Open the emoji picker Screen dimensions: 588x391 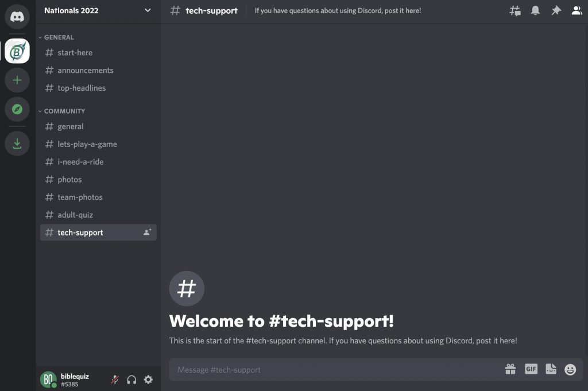coord(570,369)
